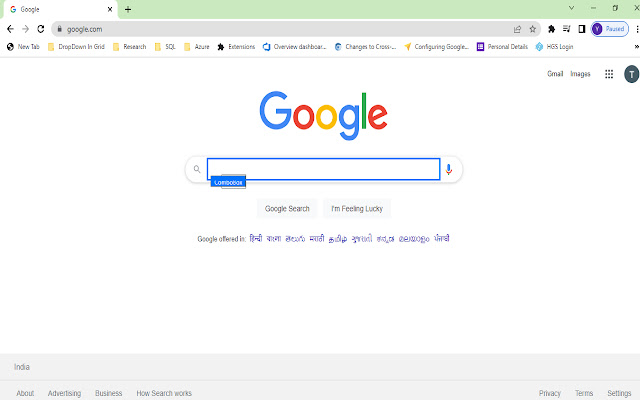The image size is (640, 400).
Task: Open the Azure bookmark folder
Action: click(197, 47)
